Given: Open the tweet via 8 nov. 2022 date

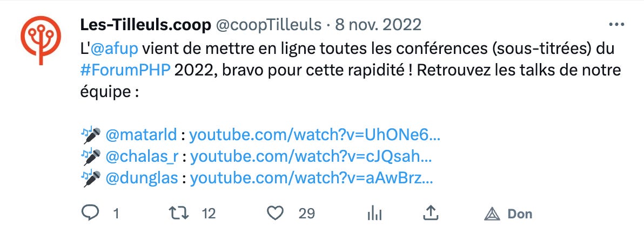Looking at the screenshot, I should coord(378,25).
